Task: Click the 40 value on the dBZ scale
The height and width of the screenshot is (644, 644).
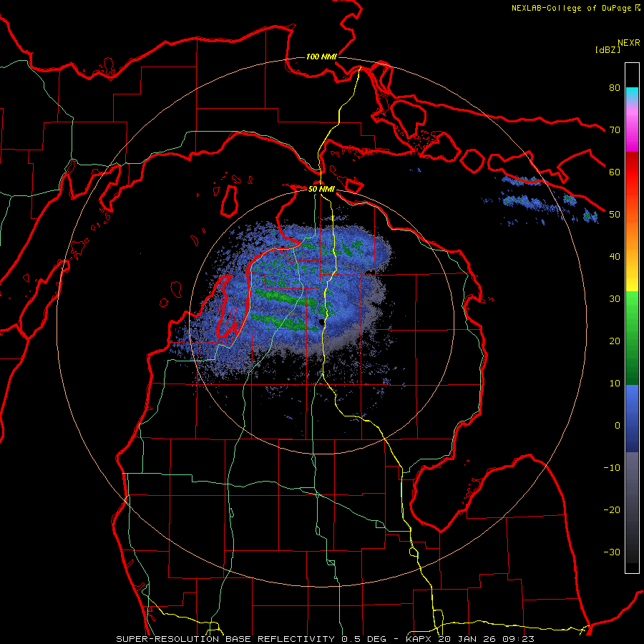Action: [x=615, y=257]
